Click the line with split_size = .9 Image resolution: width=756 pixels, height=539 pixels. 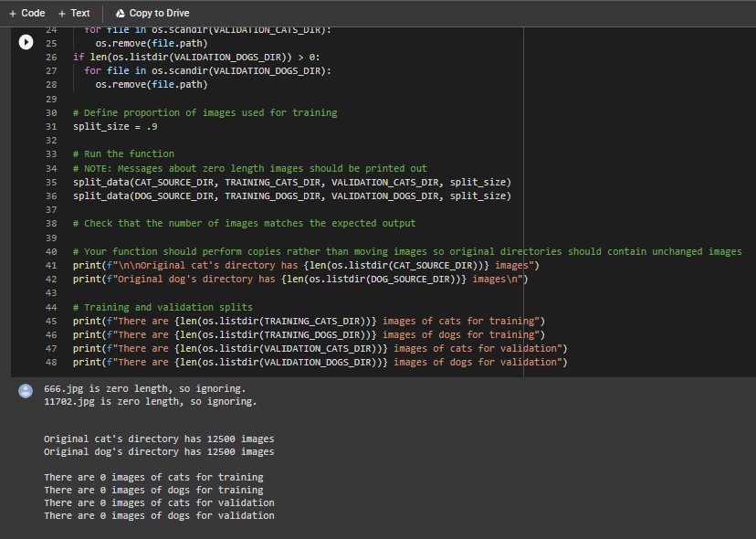click(115, 126)
